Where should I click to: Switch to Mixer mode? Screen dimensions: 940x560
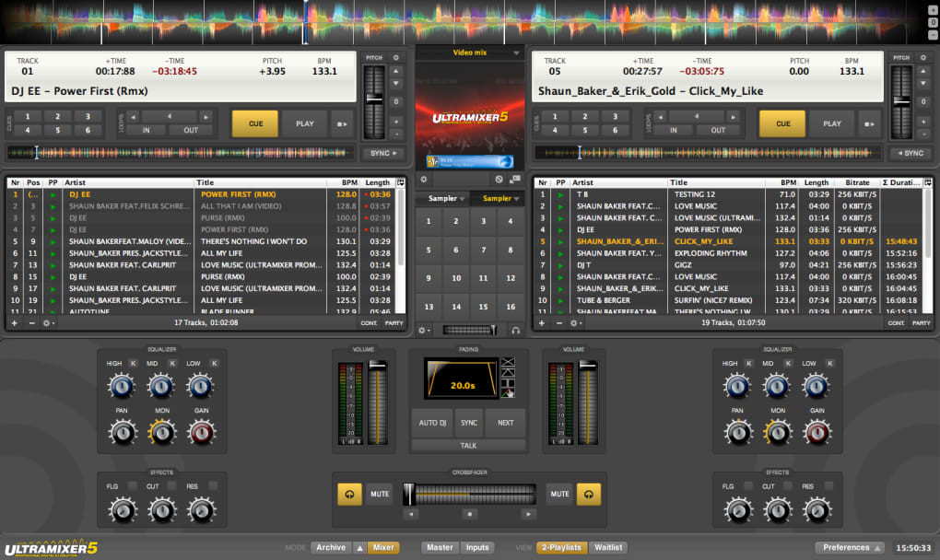pyautogui.click(x=383, y=547)
